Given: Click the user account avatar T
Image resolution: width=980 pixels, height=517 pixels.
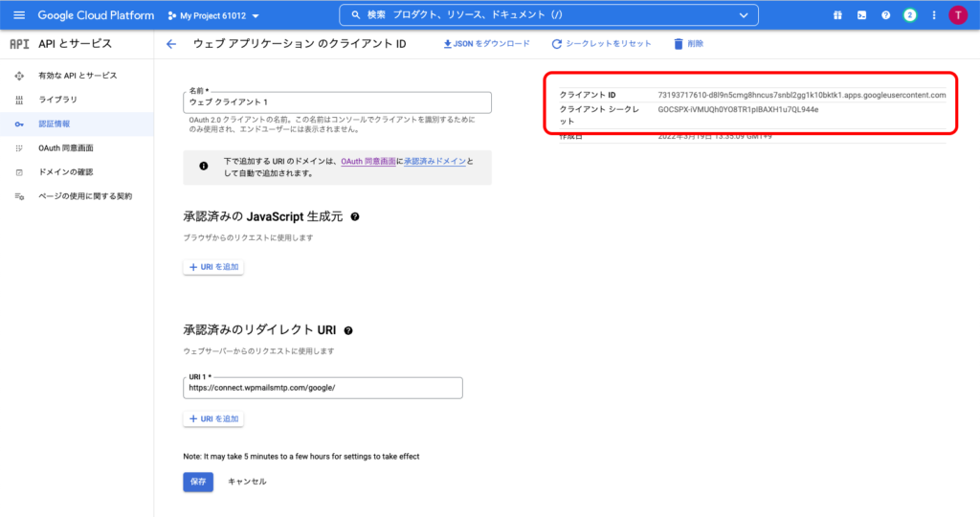Looking at the screenshot, I should (x=957, y=15).
